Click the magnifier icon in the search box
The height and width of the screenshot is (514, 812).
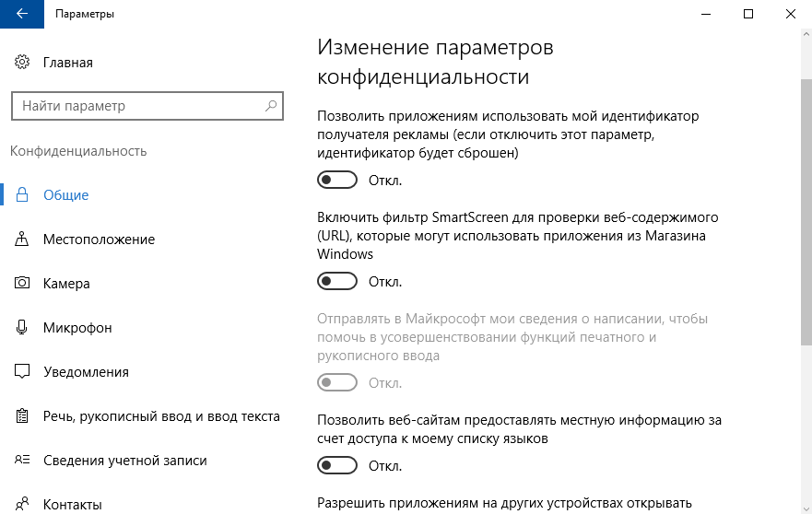point(271,106)
